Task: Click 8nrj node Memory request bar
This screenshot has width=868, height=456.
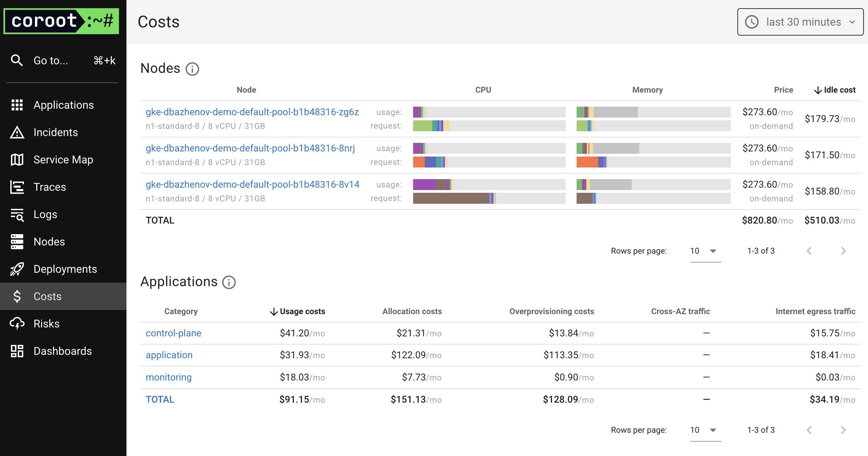Action: click(x=653, y=162)
